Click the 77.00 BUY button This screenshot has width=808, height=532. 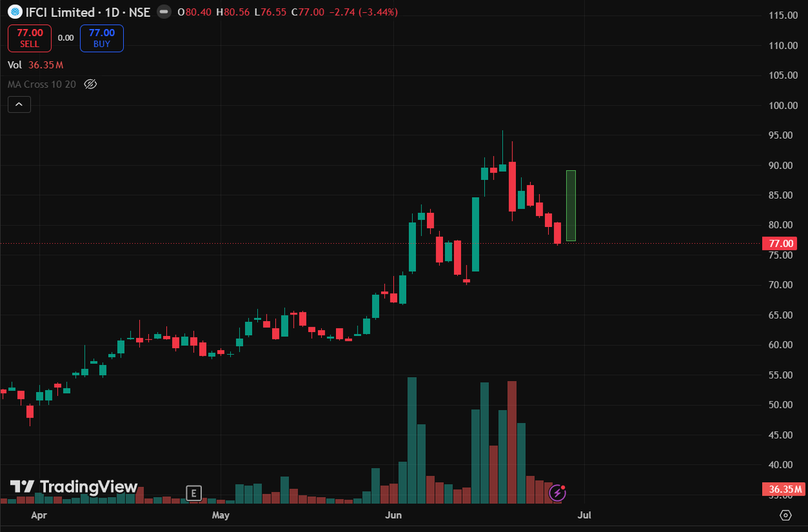coord(102,38)
